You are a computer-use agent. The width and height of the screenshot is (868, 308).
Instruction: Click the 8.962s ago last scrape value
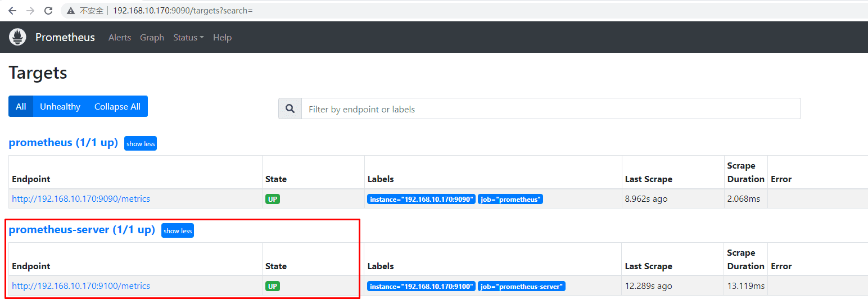click(647, 198)
